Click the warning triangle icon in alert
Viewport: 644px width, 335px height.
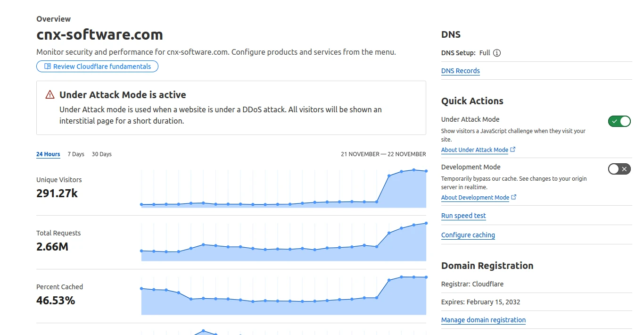pyautogui.click(x=50, y=95)
